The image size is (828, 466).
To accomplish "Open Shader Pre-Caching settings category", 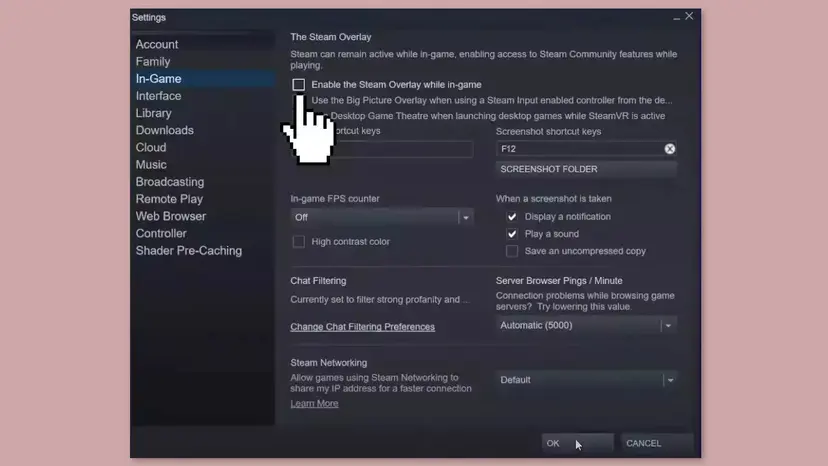I will (189, 250).
